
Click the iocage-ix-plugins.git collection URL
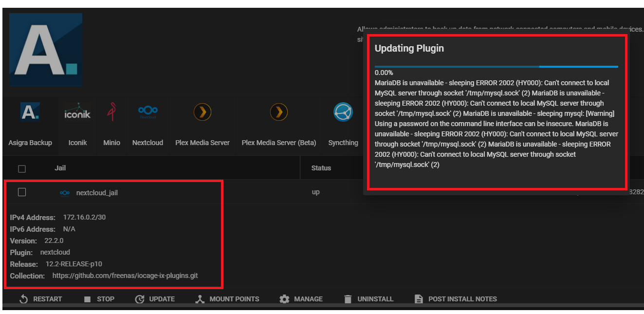coord(125,276)
